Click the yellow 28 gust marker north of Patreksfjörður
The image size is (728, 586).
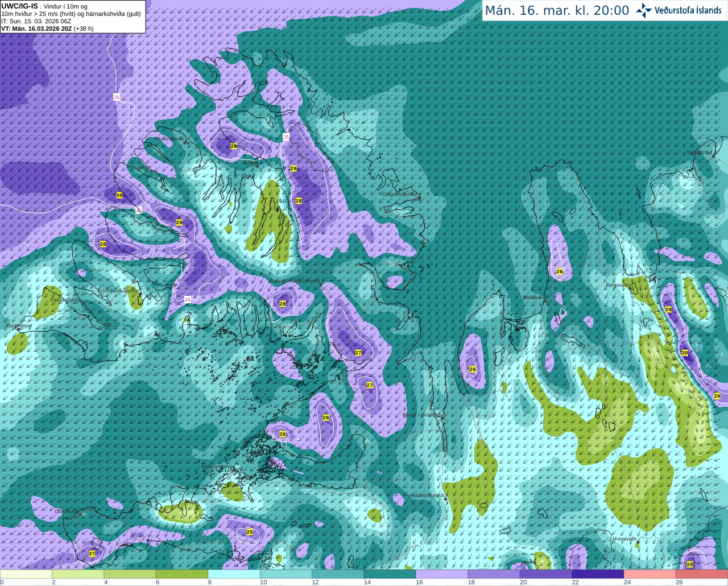[103, 244]
